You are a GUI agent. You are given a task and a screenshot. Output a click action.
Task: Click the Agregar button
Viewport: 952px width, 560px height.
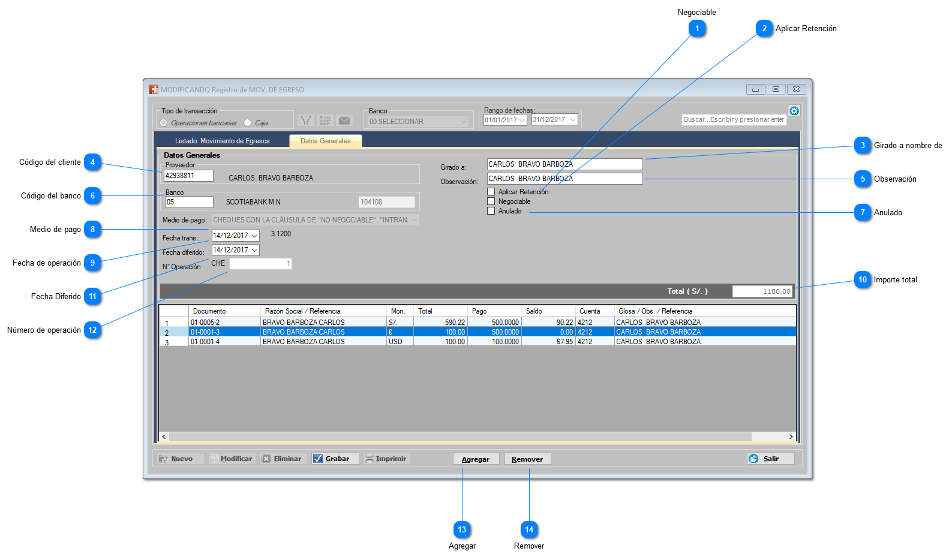point(476,459)
